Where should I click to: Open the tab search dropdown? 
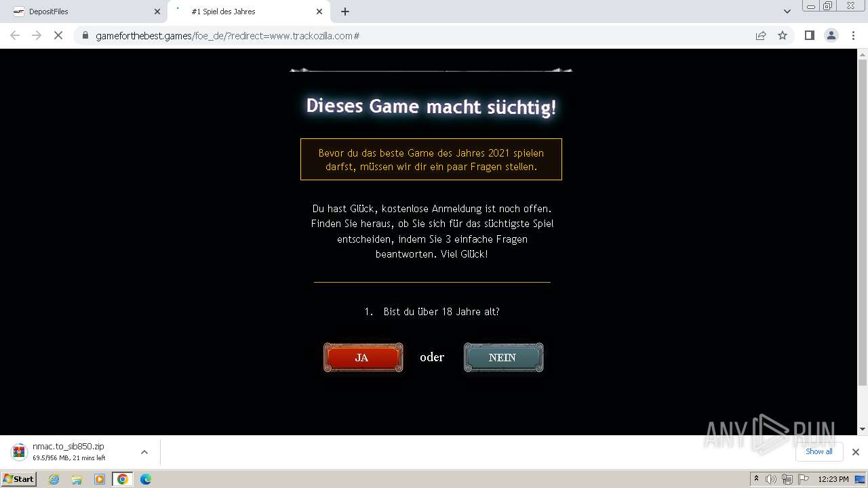[x=787, y=12]
